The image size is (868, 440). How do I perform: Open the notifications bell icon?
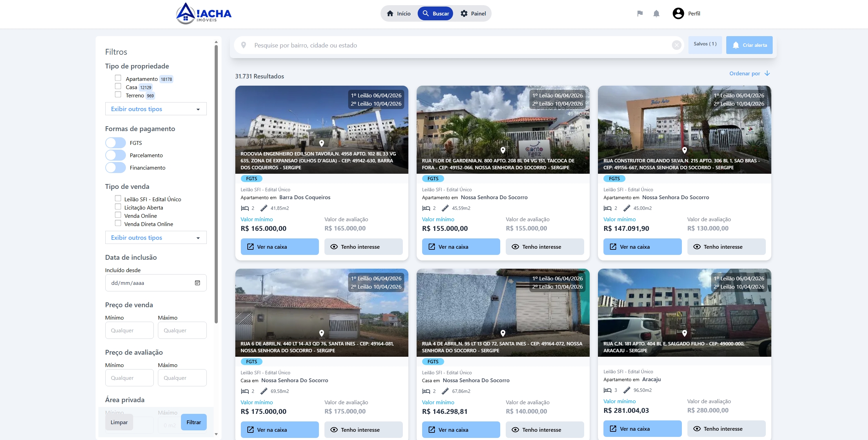tap(656, 13)
